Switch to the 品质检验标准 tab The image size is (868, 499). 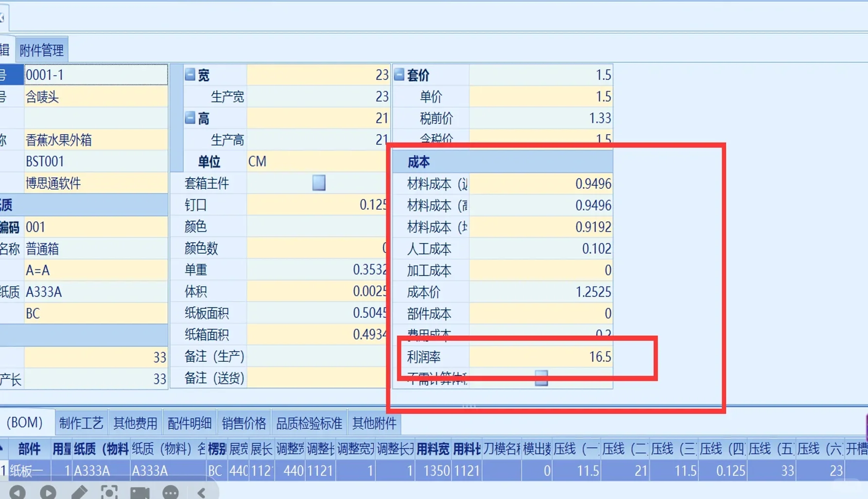point(308,422)
